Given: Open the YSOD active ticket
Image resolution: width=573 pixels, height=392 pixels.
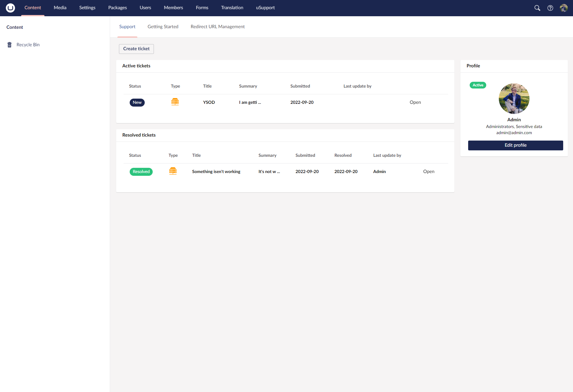Looking at the screenshot, I should click(415, 102).
